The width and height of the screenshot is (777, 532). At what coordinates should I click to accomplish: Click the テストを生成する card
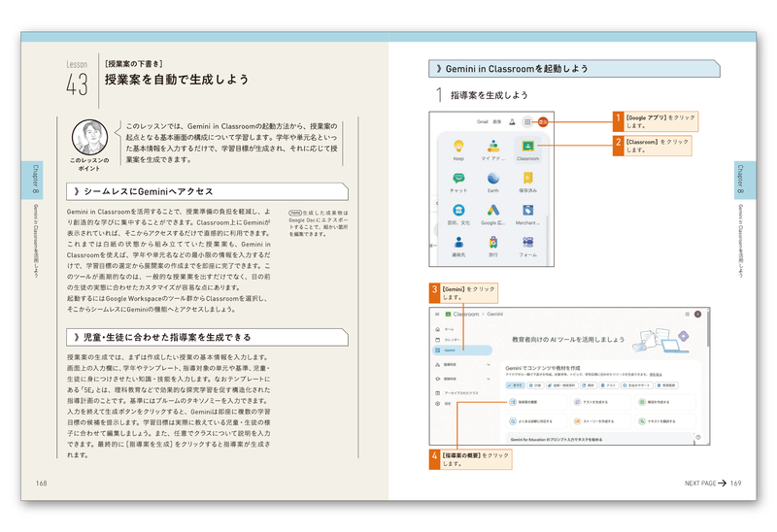(600, 402)
